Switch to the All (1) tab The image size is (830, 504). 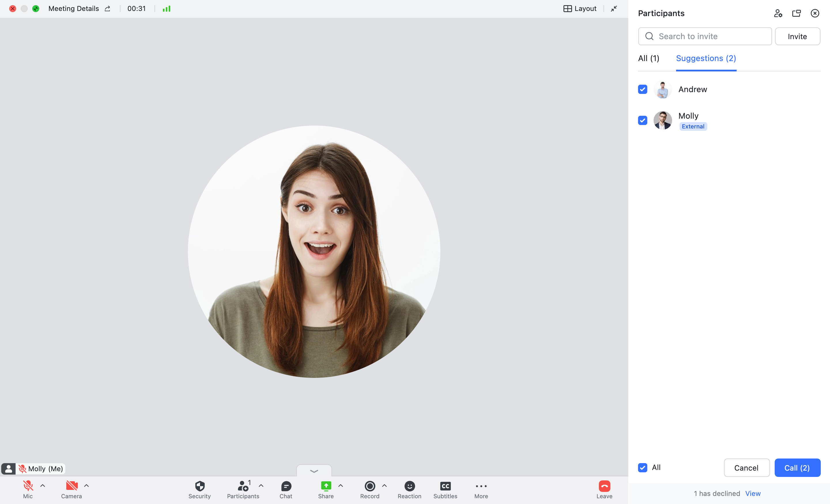648,58
